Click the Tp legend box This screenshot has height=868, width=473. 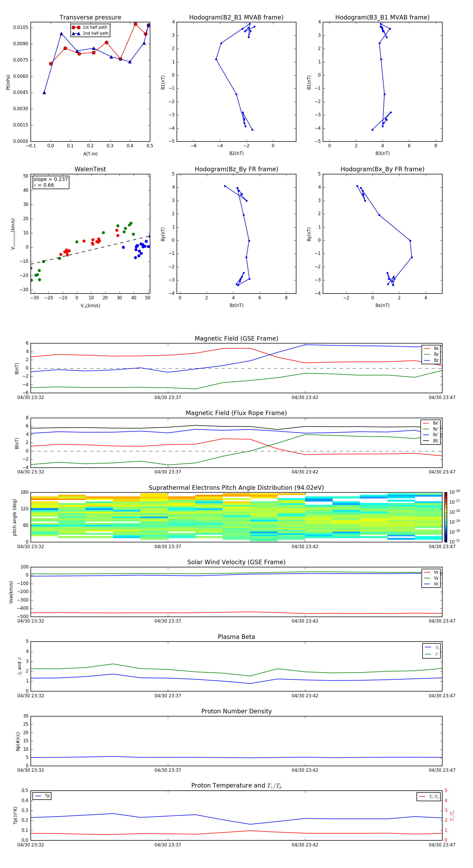[42, 796]
